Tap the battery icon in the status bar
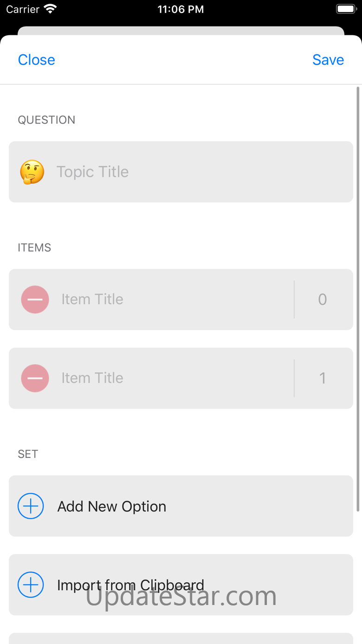Viewport: 362px width, 644px height. pyautogui.click(x=346, y=9)
